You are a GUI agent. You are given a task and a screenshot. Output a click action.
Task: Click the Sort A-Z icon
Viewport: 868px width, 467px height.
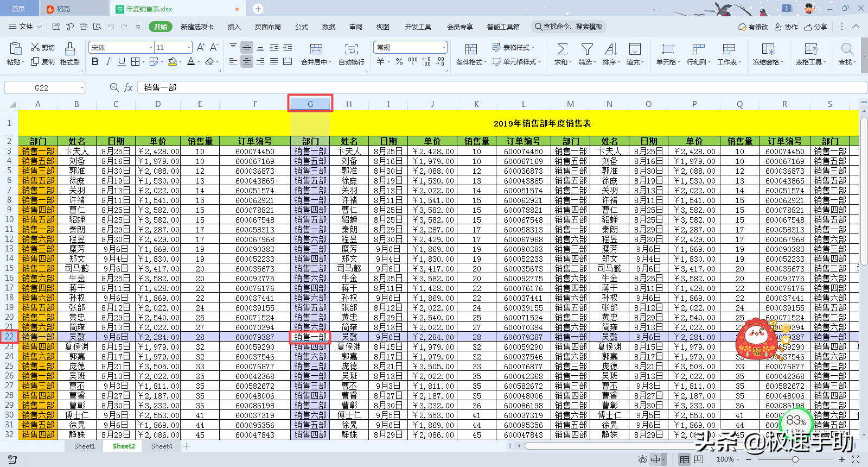tap(611, 49)
